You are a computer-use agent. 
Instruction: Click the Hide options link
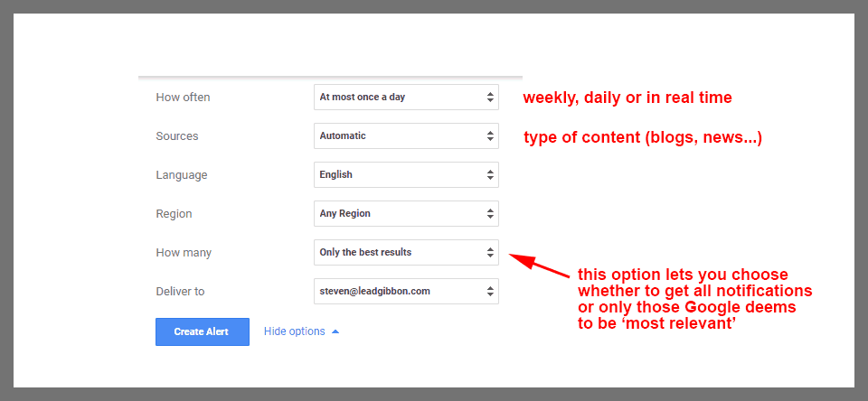coord(294,331)
